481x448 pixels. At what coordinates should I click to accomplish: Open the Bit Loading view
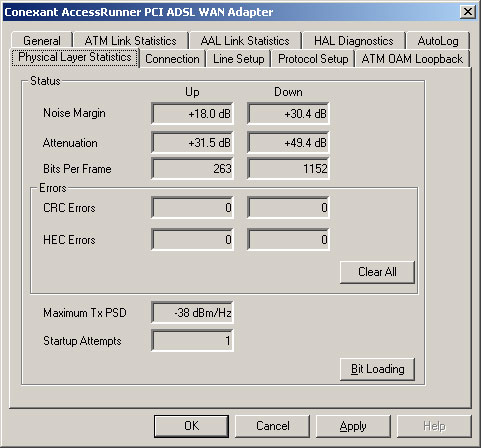pyautogui.click(x=377, y=369)
